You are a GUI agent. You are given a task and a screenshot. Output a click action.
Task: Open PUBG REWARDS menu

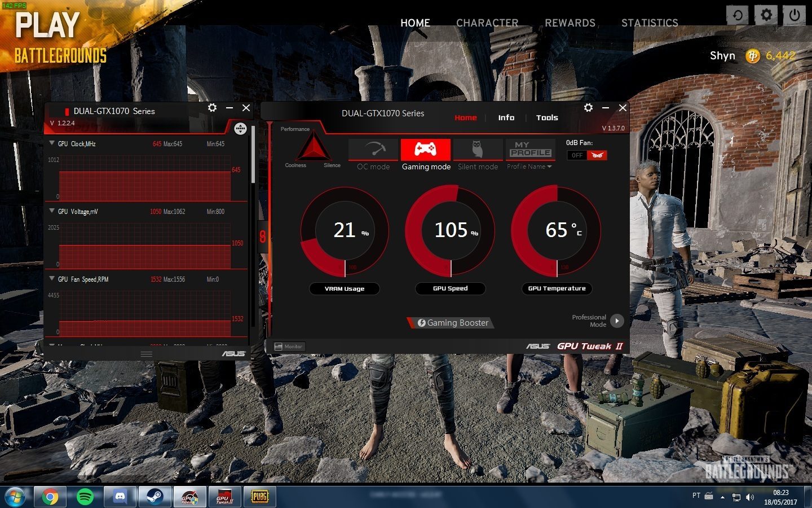point(570,23)
